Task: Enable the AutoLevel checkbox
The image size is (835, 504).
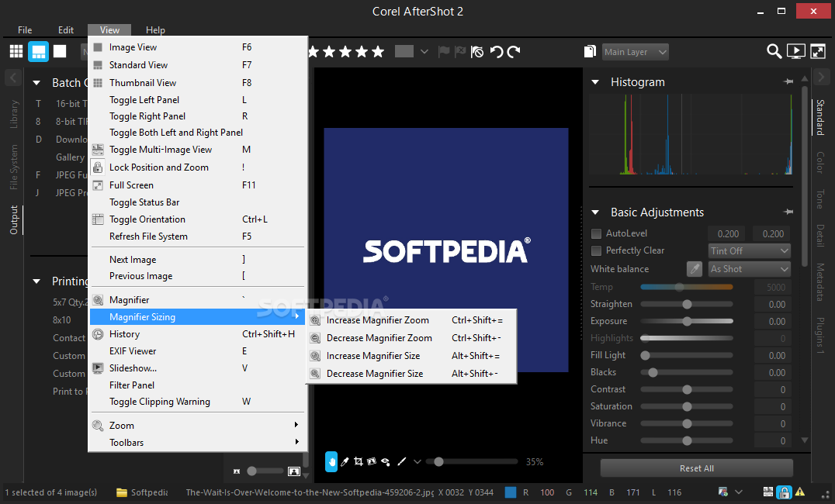Action: pos(597,233)
